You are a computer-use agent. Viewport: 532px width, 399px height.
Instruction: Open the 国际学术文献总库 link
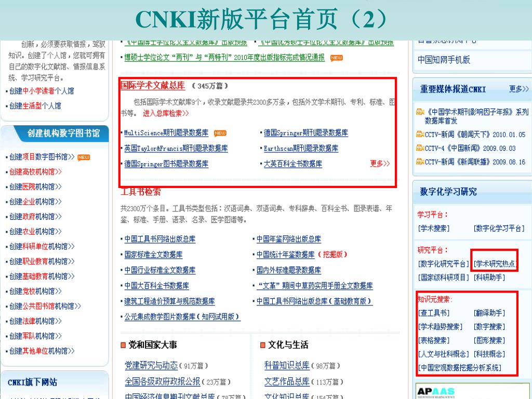153,85
